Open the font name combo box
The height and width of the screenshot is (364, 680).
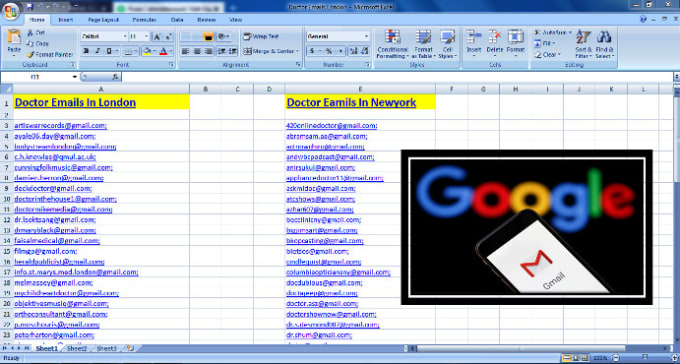tap(104, 36)
